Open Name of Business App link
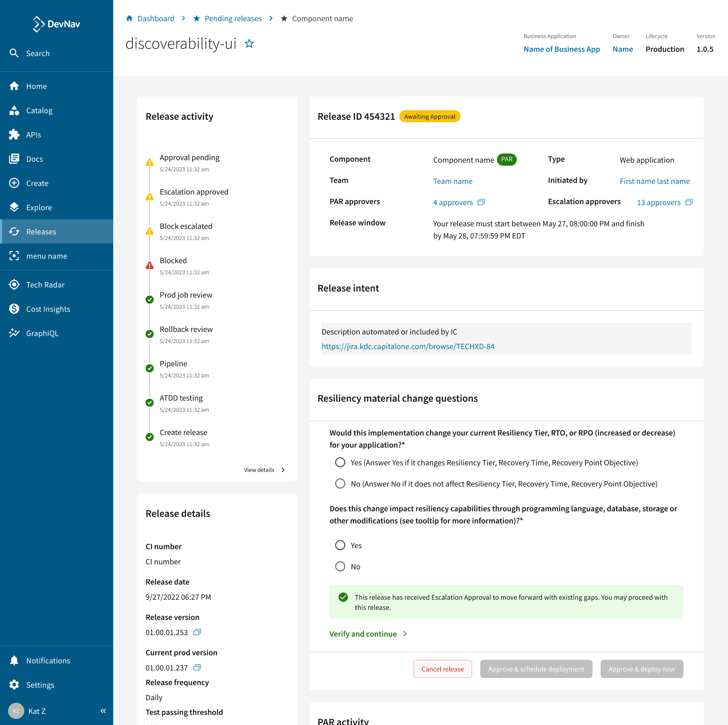Screen dimensions: 728x725 562,49
